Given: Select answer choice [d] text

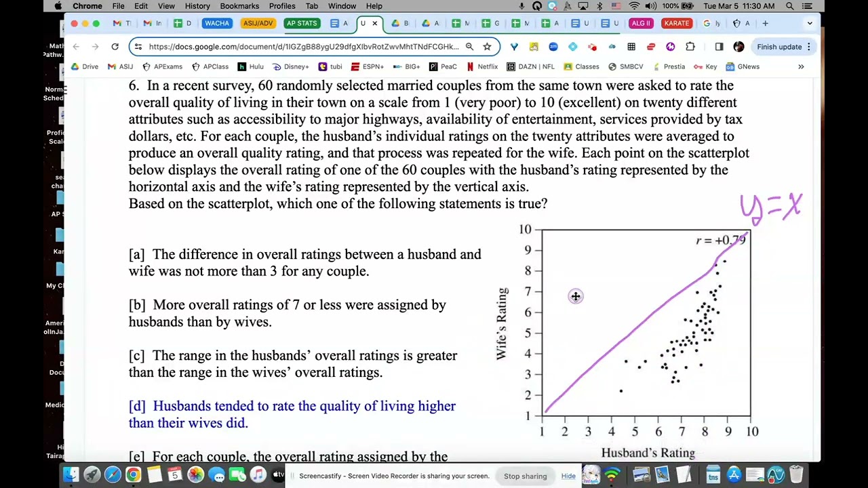Looking at the screenshot, I should (292, 414).
